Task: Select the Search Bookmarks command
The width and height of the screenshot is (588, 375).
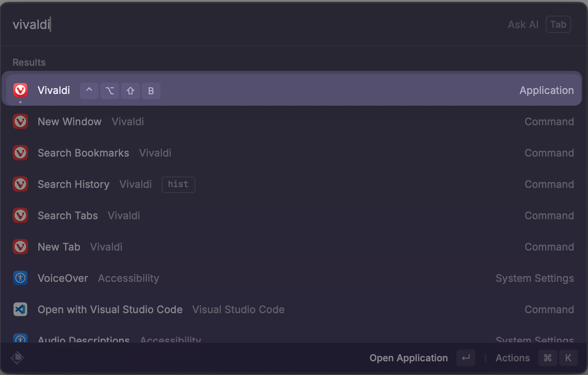Action: pyautogui.click(x=83, y=153)
